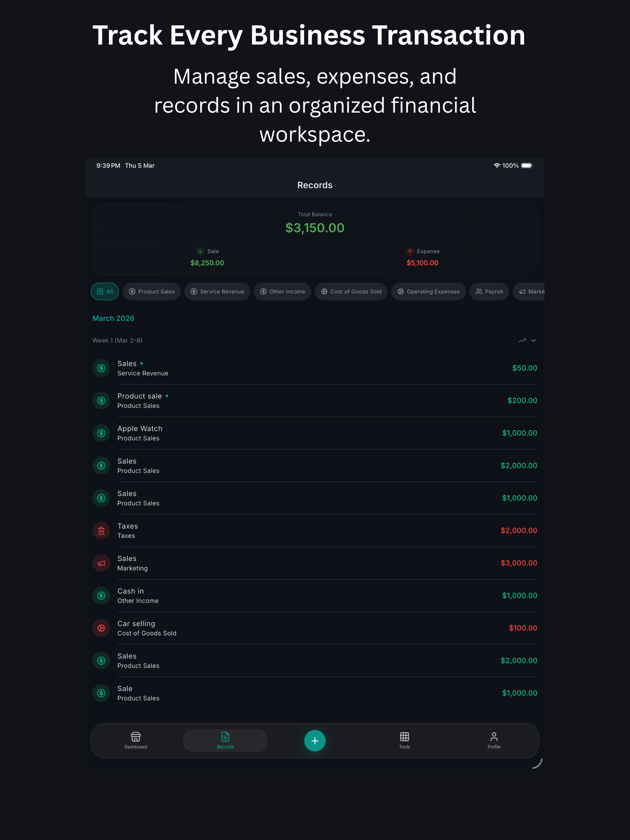
Task: Filter by Service Revenue chip
Action: 217,291
